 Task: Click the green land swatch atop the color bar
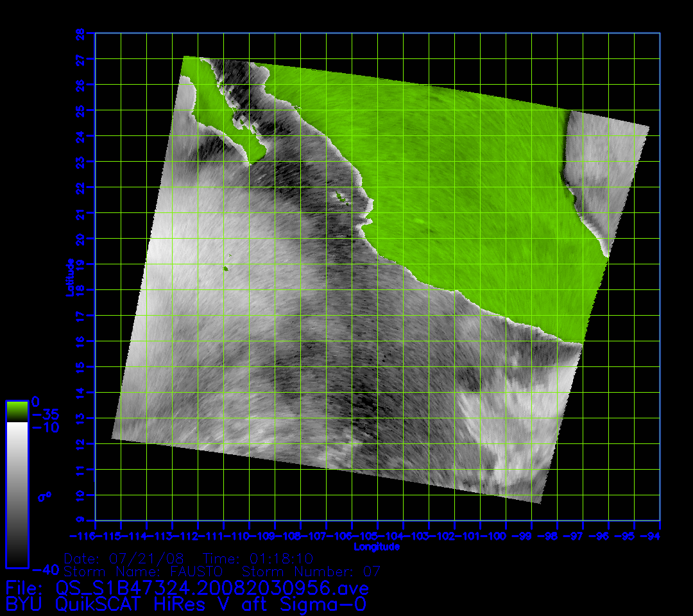(17, 411)
